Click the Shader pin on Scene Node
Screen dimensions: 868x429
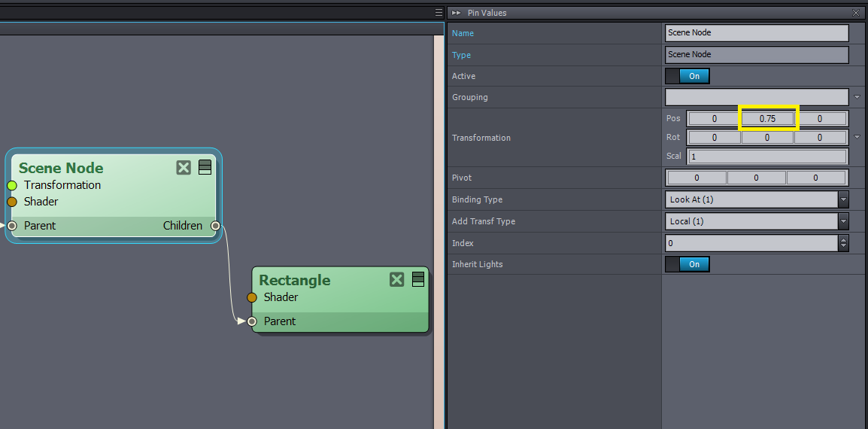[12, 202]
